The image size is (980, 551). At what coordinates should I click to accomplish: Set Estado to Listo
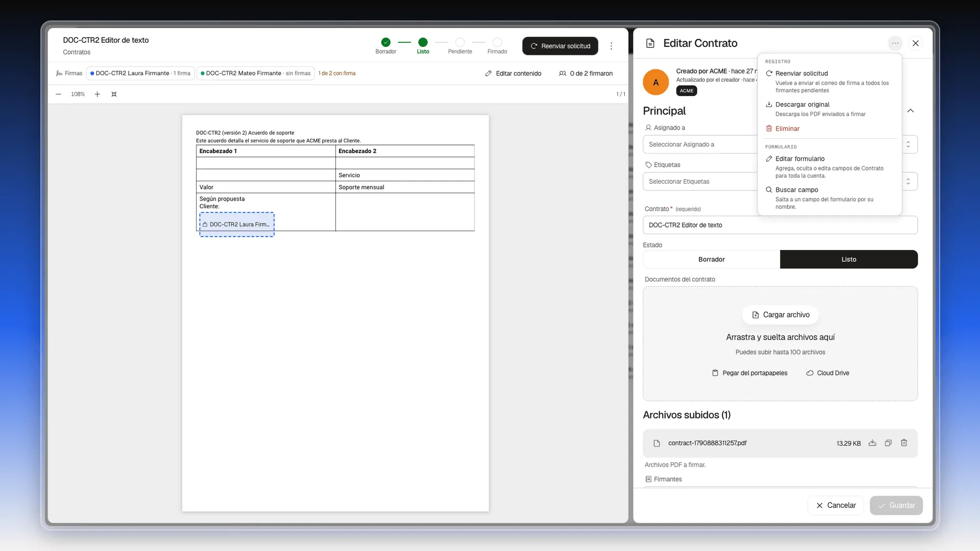tap(849, 259)
